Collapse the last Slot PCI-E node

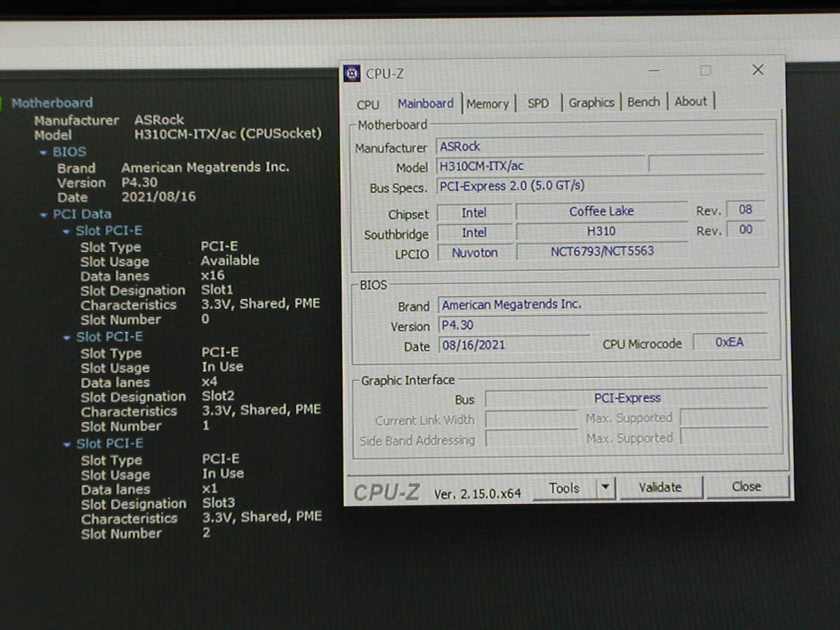(x=66, y=444)
